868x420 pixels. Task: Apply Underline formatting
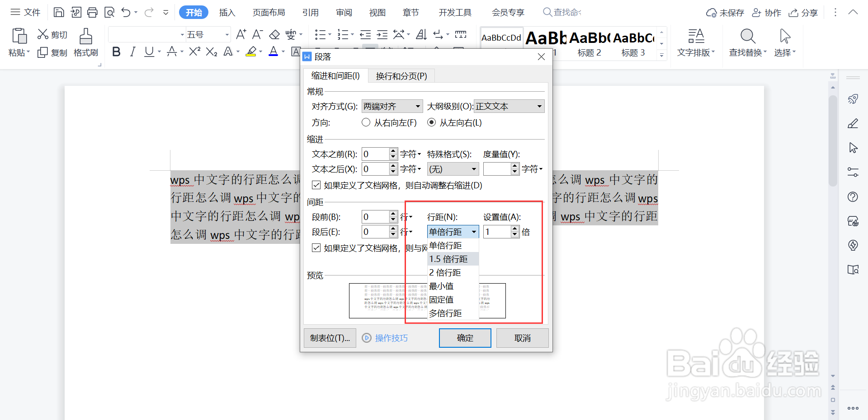[149, 52]
